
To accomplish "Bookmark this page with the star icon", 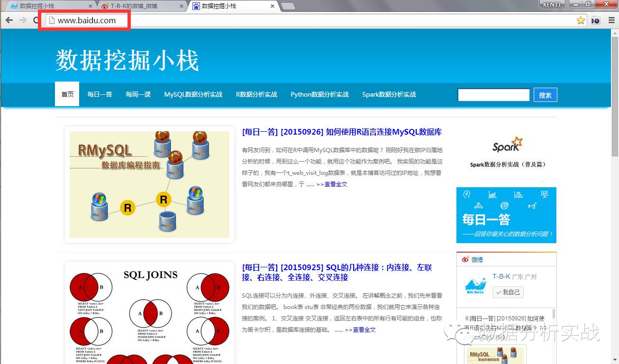I will coord(581,20).
